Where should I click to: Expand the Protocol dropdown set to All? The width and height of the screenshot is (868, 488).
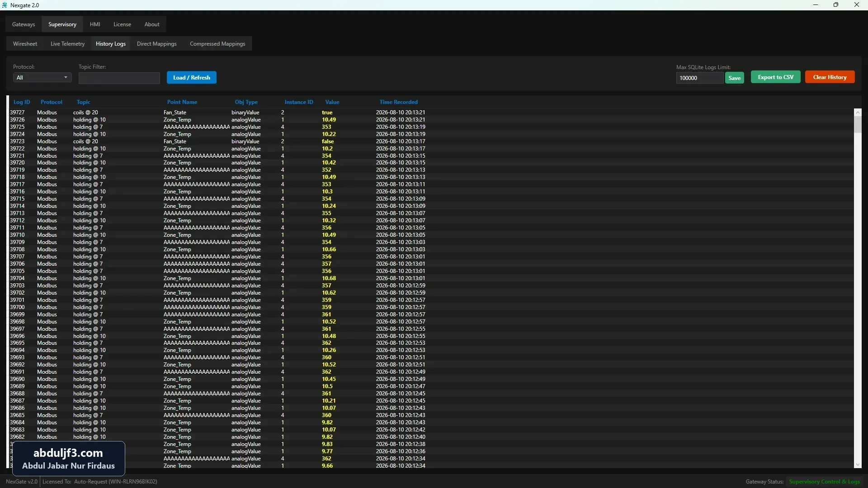[x=42, y=78]
